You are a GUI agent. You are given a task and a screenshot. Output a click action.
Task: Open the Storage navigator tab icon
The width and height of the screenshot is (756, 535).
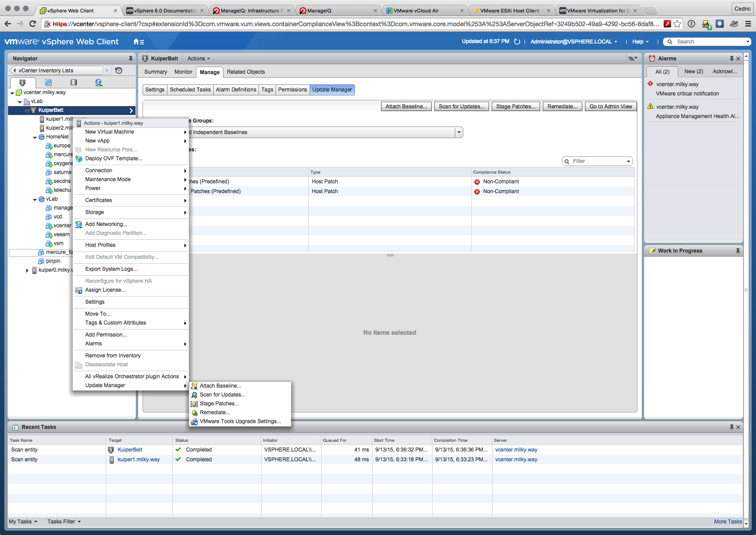(x=74, y=83)
